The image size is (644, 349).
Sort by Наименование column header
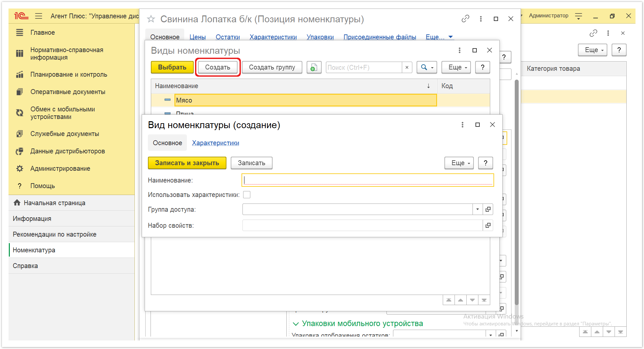click(x=294, y=86)
